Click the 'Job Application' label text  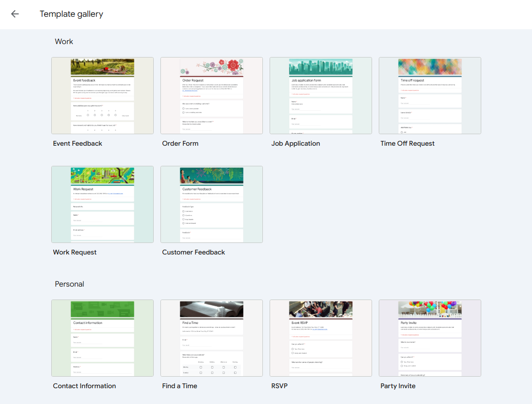click(x=295, y=144)
